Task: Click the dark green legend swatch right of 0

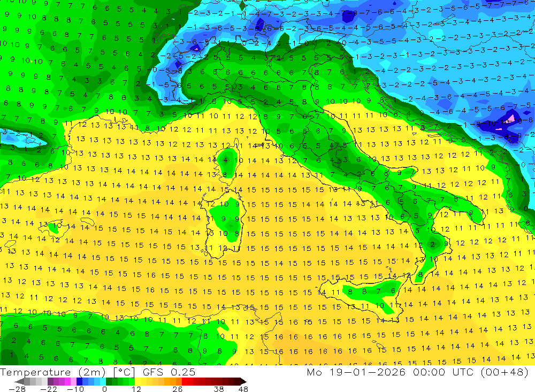Action: click(x=109, y=381)
